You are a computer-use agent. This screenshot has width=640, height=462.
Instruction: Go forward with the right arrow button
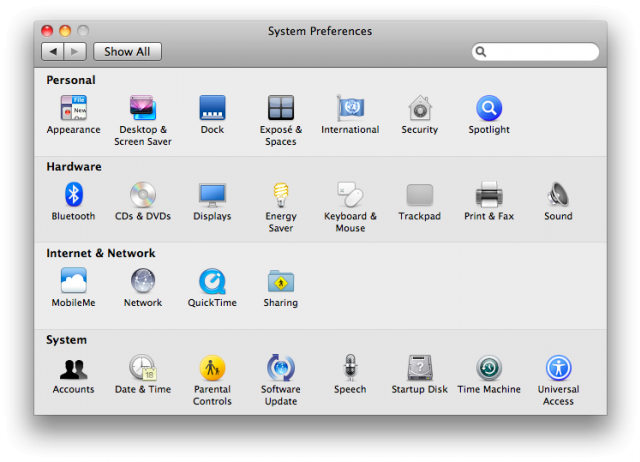tap(75, 52)
